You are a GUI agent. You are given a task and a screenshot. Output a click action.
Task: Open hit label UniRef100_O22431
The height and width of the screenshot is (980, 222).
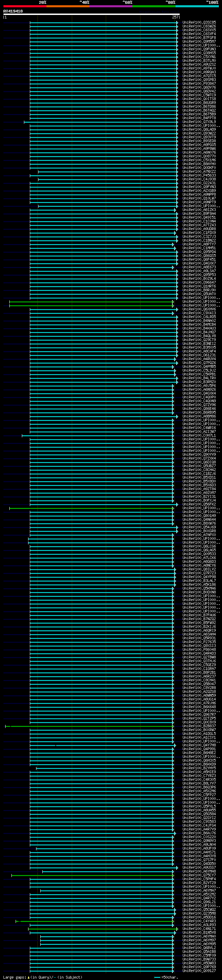(199, 183)
